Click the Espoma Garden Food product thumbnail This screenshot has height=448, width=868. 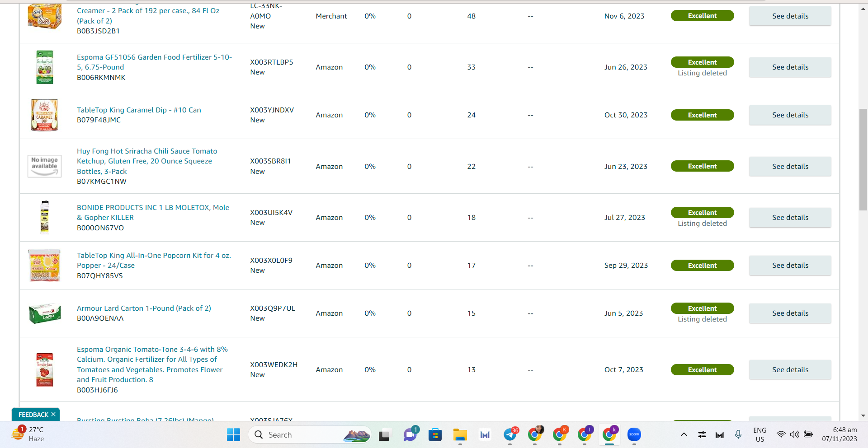[44, 67]
